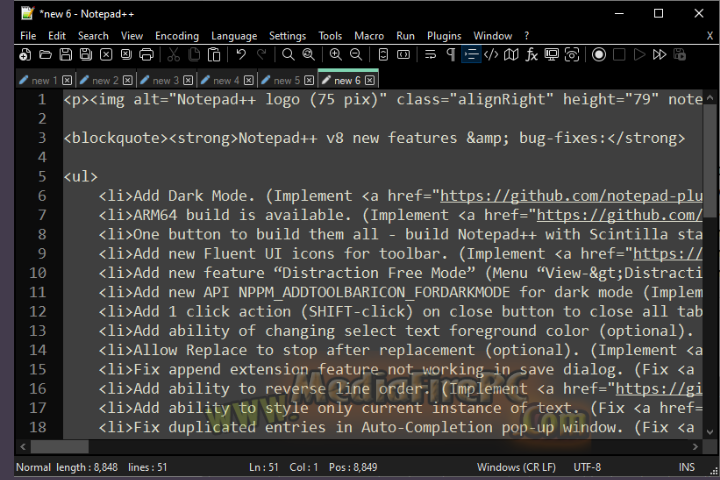The height and width of the screenshot is (480, 720).
Task: Toggle synchronize horizontal scrolling icon
Action: pos(403,55)
